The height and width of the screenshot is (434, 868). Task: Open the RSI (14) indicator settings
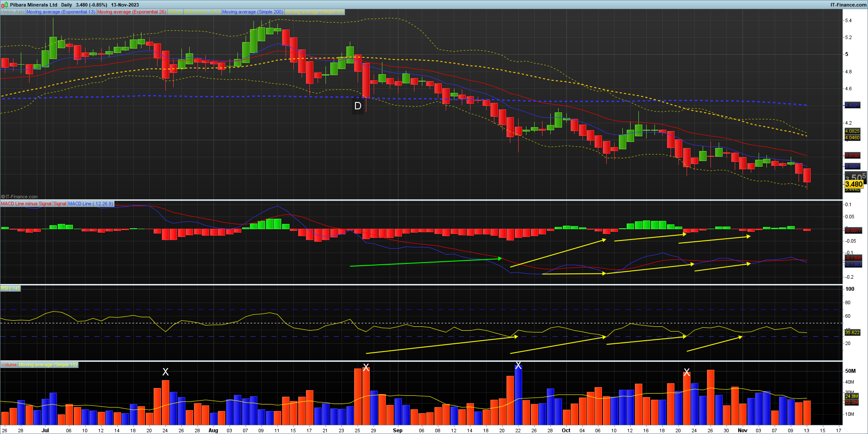(x=10, y=288)
